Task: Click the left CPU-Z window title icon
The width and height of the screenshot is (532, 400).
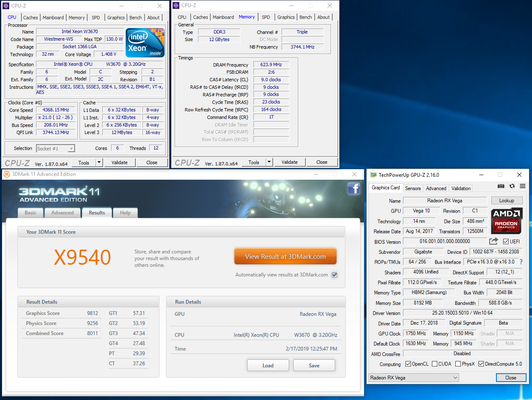Action: click(6, 6)
